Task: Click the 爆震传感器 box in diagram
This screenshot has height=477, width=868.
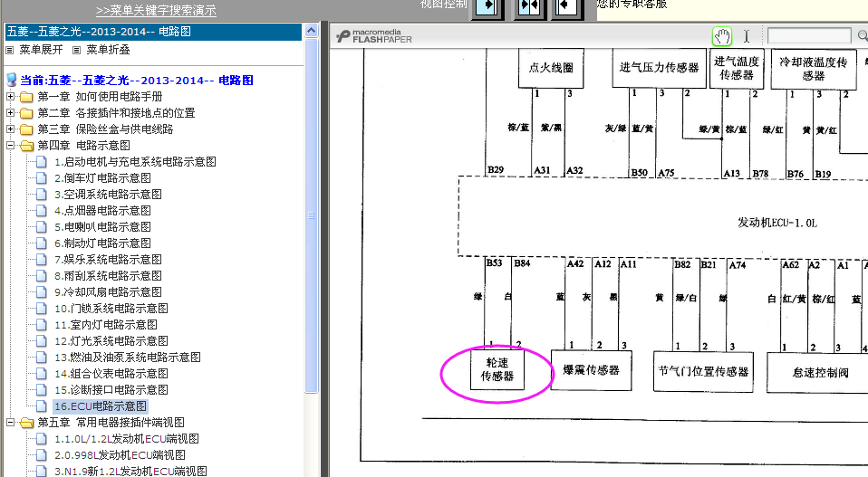Action: tap(592, 370)
